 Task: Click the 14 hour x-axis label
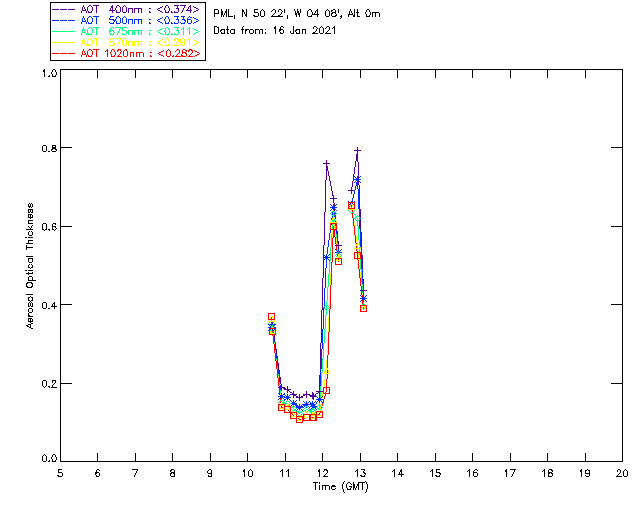pyautogui.click(x=398, y=473)
